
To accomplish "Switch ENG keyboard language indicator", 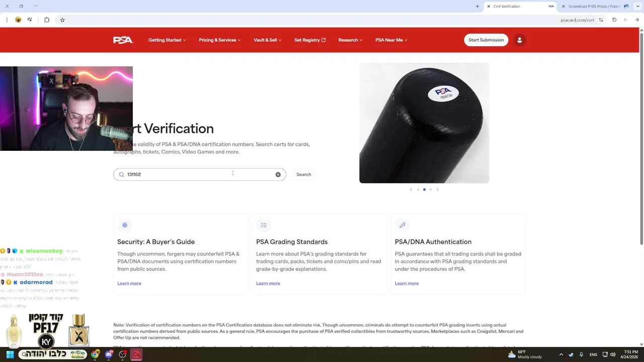I will (593, 354).
